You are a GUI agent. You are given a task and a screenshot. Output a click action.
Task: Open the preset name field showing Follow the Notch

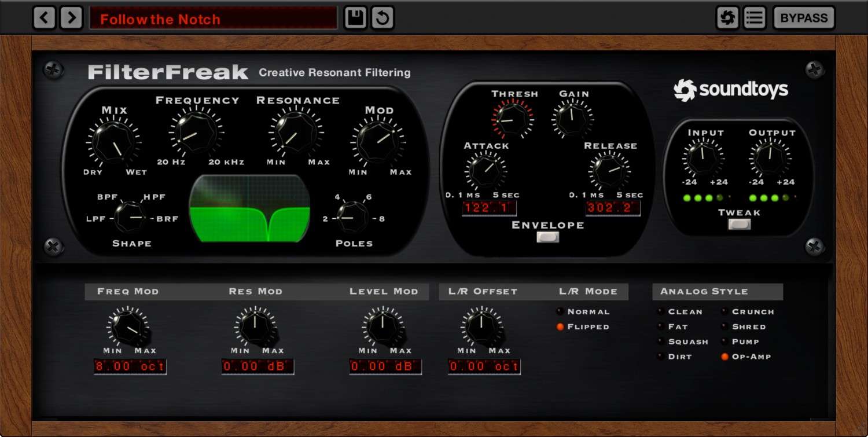click(x=214, y=18)
